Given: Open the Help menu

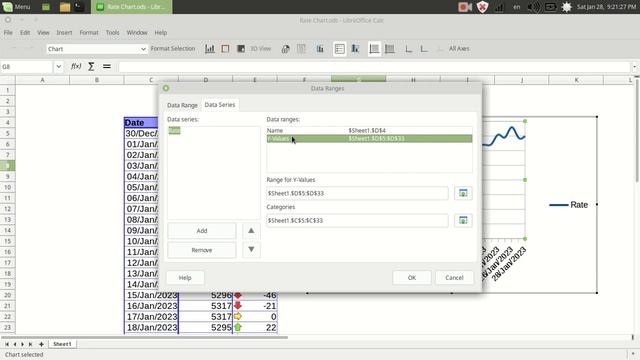Looking at the screenshot, I should (x=160, y=32).
